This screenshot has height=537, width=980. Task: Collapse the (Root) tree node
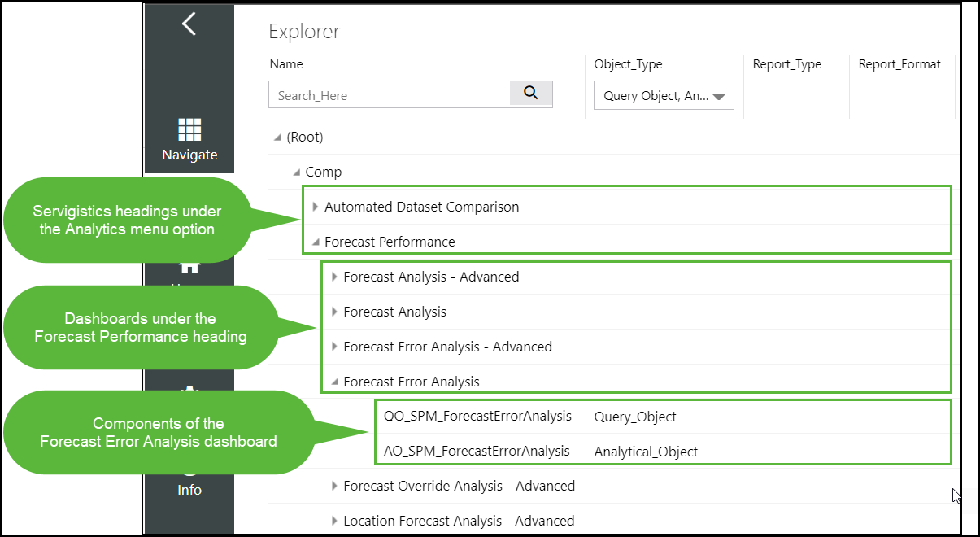tap(279, 138)
